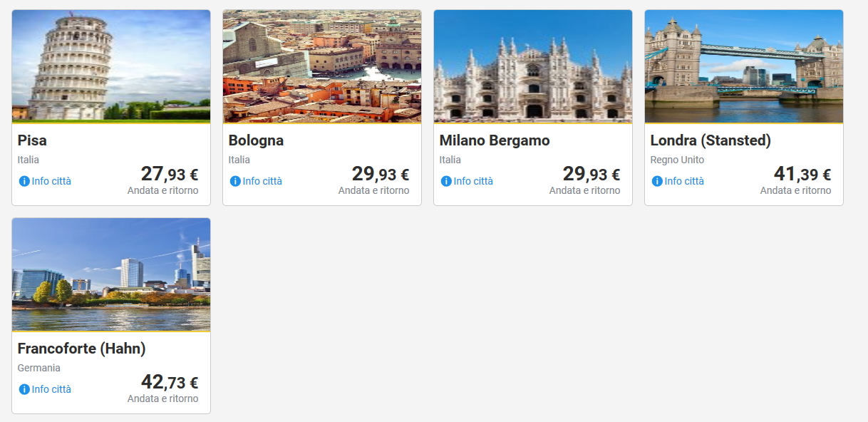This screenshot has width=868, height=422.
Task: Select the Londra (Stansted) destination title
Action: pos(711,140)
